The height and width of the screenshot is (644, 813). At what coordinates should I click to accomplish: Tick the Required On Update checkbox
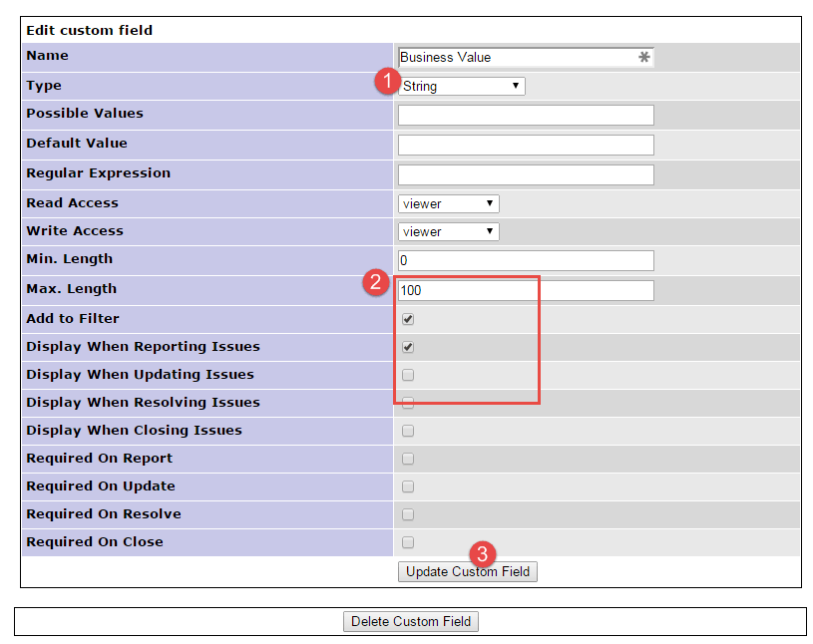(408, 487)
